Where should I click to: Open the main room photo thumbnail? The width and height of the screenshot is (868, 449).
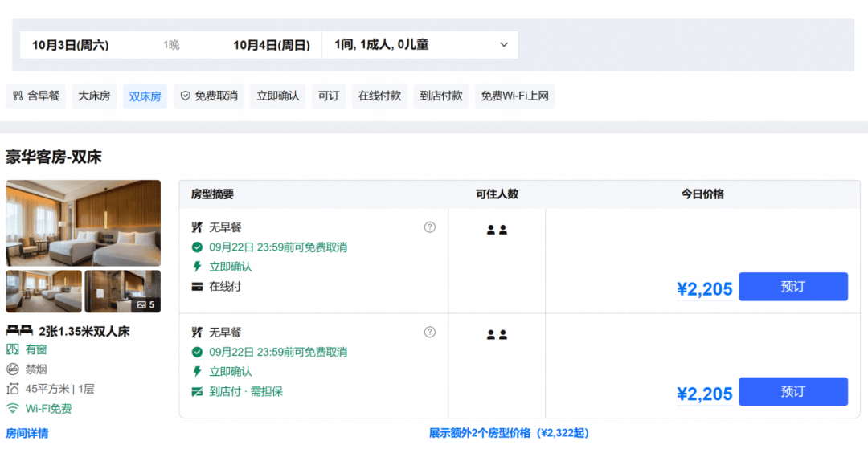(x=84, y=223)
